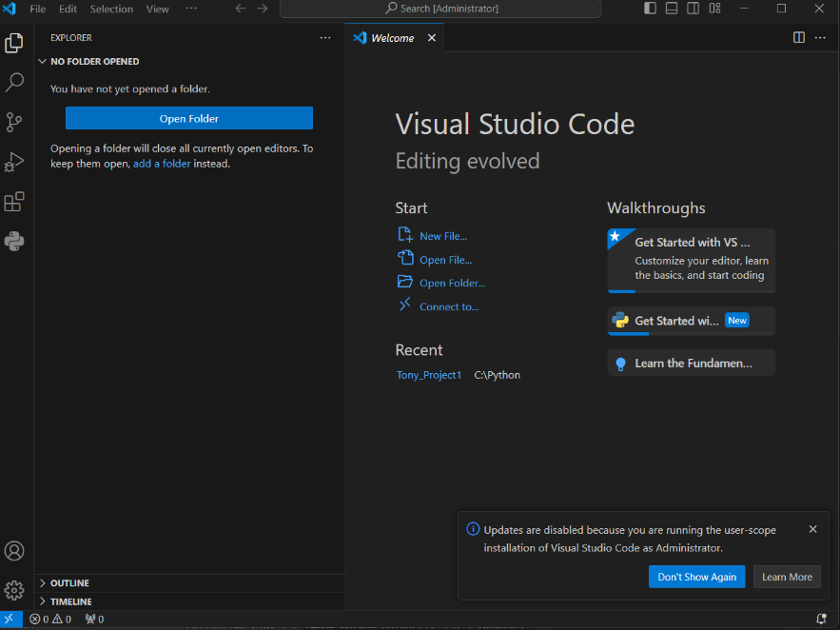
Task: Open the Source Control view
Action: [14, 122]
